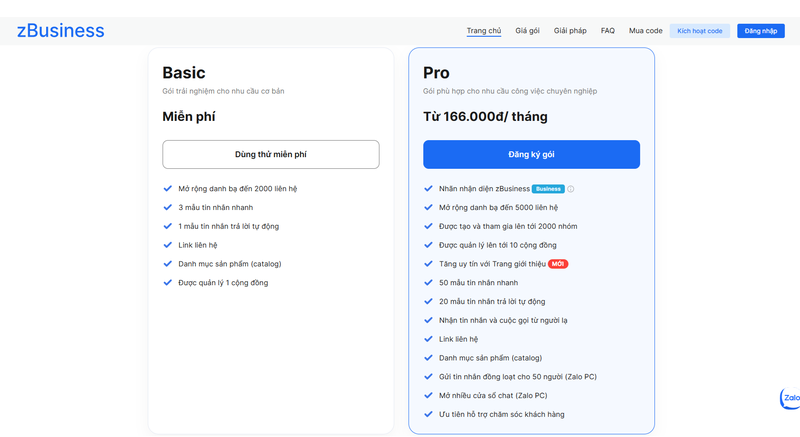Viewport: 800px width, 437px height.
Task: Click checkmark beside Ưu tiên hỗ trợ chăm sóc
Action: pos(428,414)
